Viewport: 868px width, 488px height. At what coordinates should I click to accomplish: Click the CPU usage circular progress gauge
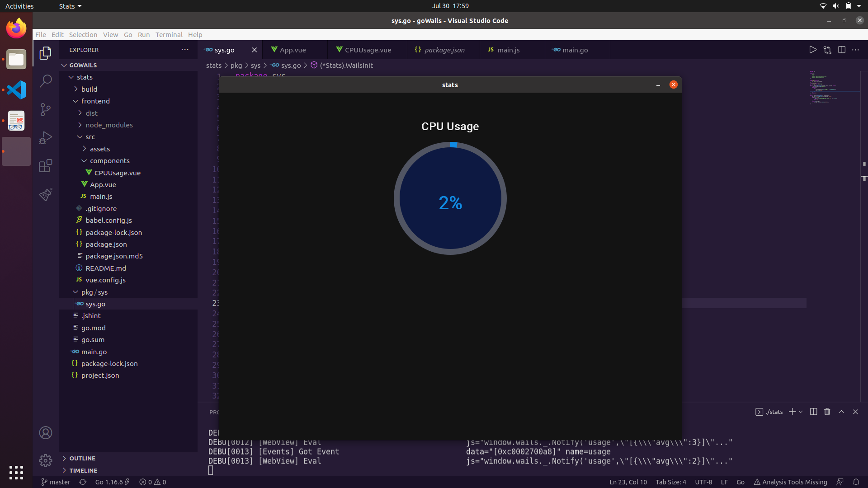(x=450, y=198)
